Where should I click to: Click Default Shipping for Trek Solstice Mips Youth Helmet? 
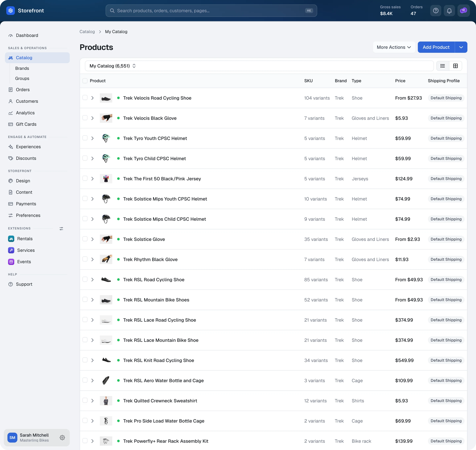(446, 199)
